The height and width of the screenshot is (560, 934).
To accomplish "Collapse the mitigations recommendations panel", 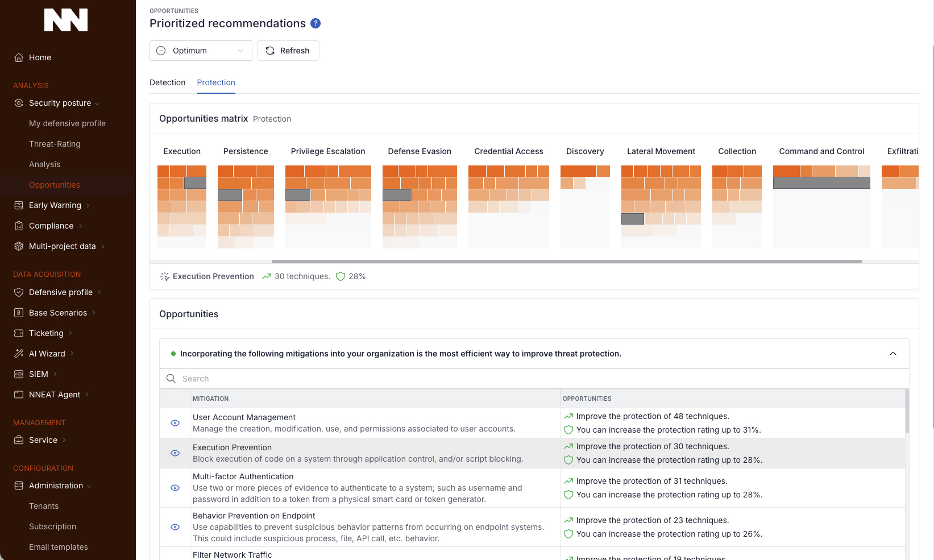I will point(893,354).
